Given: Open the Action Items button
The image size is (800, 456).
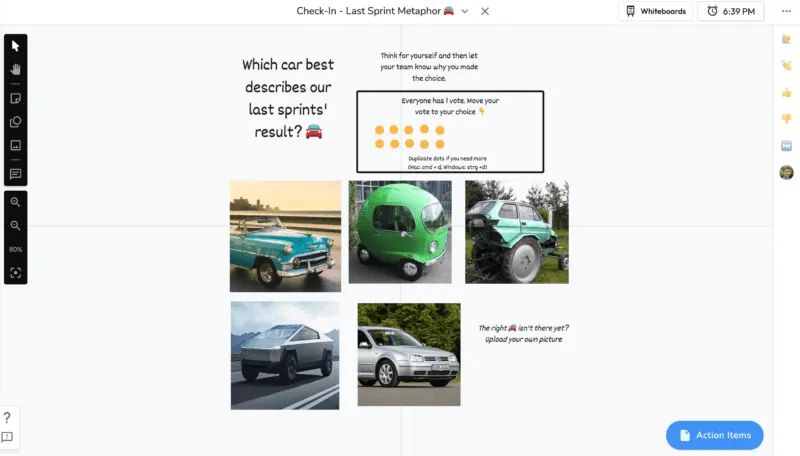Looking at the screenshot, I should pyautogui.click(x=714, y=435).
